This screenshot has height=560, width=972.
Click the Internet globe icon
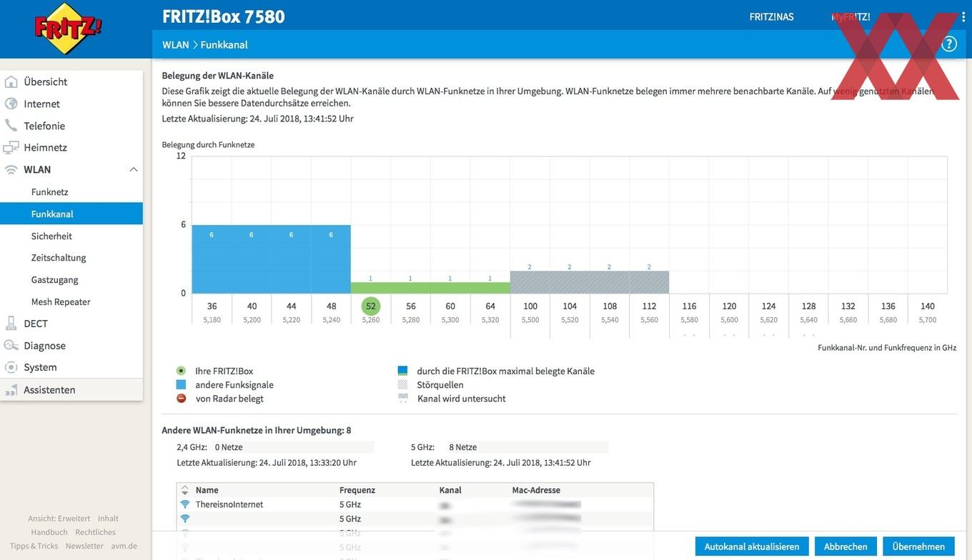[x=11, y=104]
